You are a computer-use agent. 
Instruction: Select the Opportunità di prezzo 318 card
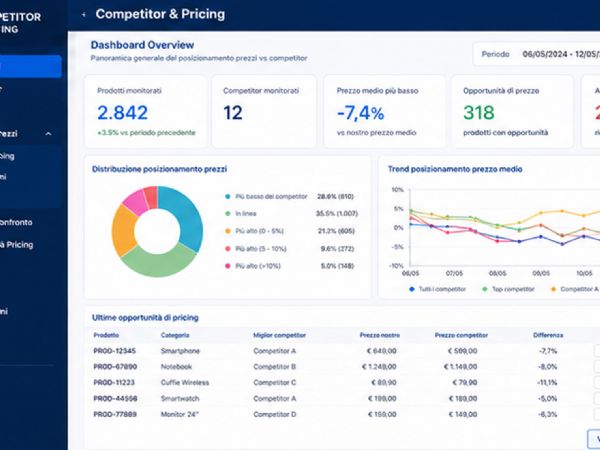[x=512, y=111]
